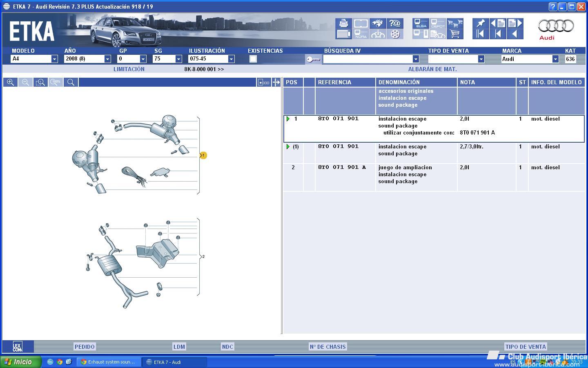Click the LDM bottom bar button
This screenshot has height=368, width=588.
click(x=179, y=347)
